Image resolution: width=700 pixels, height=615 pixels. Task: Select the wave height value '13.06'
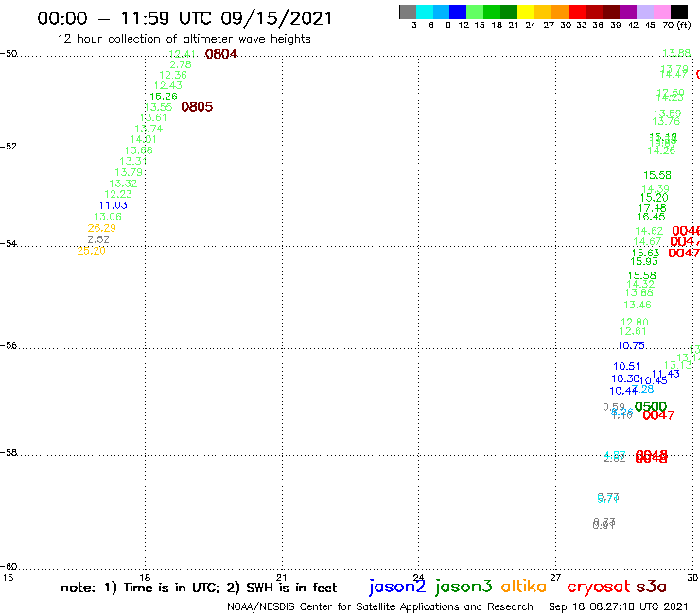pyautogui.click(x=108, y=217)
